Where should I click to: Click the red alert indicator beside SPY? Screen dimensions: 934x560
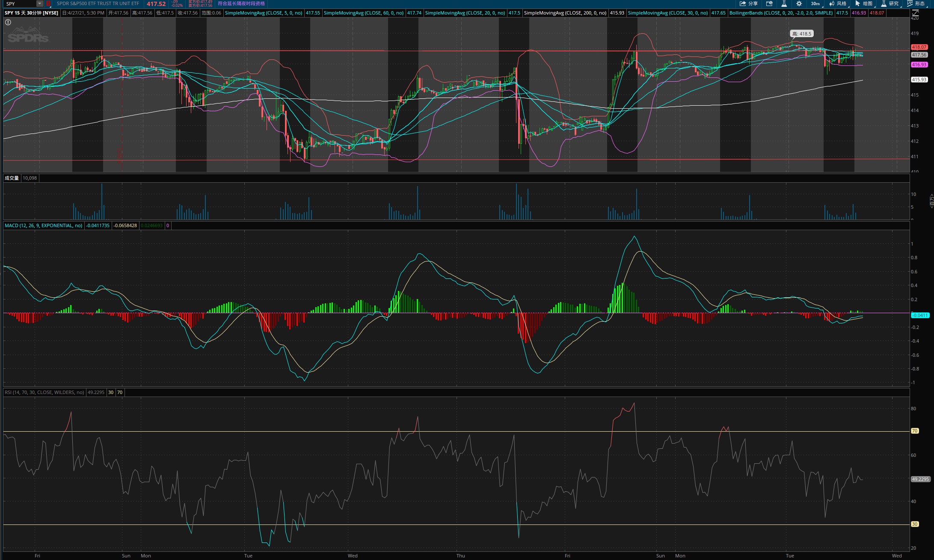pyautogui.click(x=48, y=3)
